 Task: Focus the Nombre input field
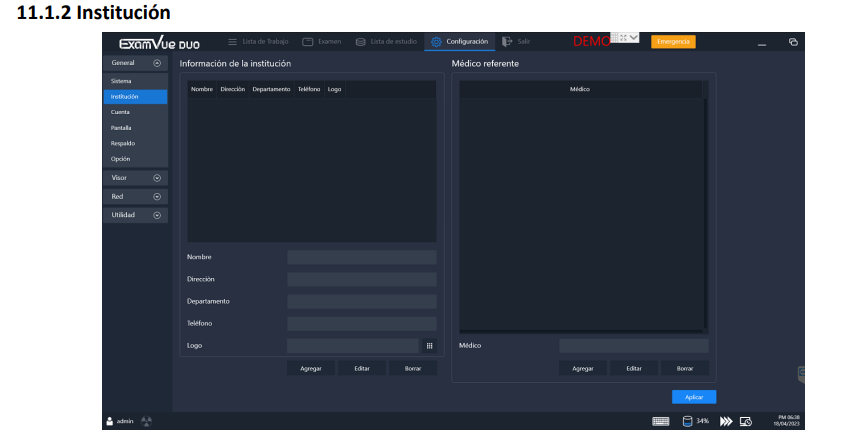click(362, 257)
